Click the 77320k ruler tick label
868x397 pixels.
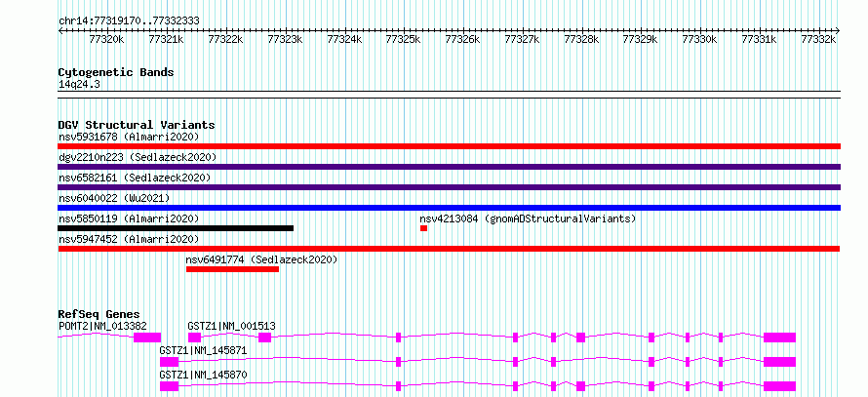[107, 39]
